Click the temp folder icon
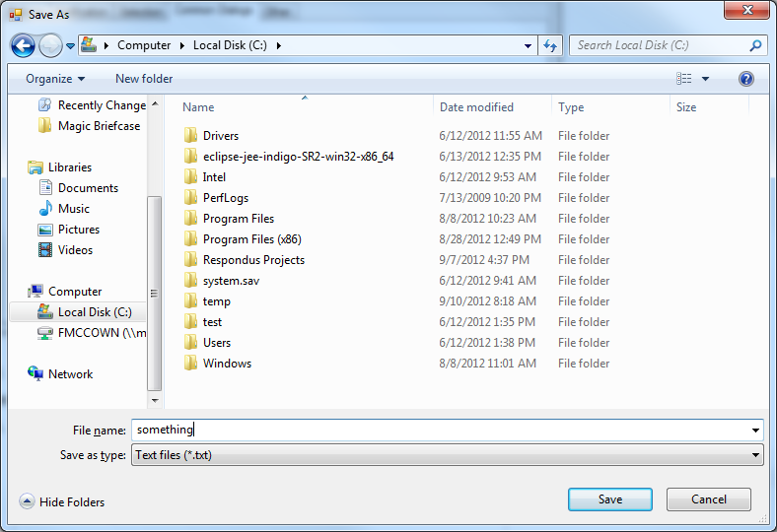 pyautogui.click(x=190, y=301)
